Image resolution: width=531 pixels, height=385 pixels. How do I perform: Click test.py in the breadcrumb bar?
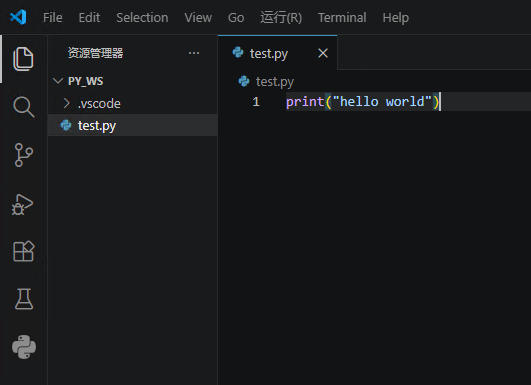(274, 82)
